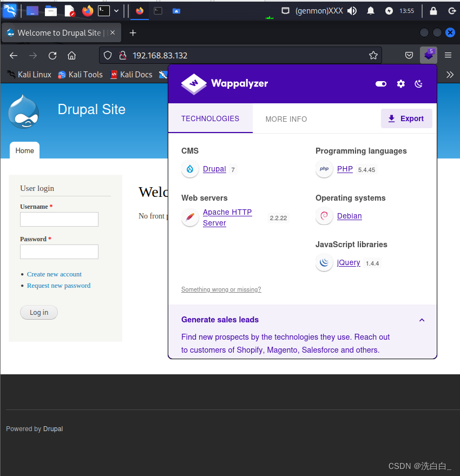Screen dimensions: 460x476
Task: Click the volume speaker icon
Action: (x=352, y=11)
